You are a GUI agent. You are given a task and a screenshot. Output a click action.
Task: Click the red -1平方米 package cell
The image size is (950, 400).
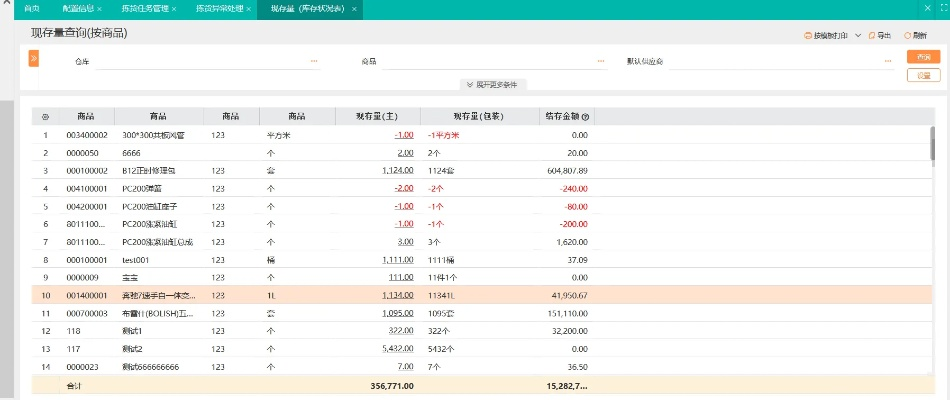pyautogui.click(x=443, y=136)
